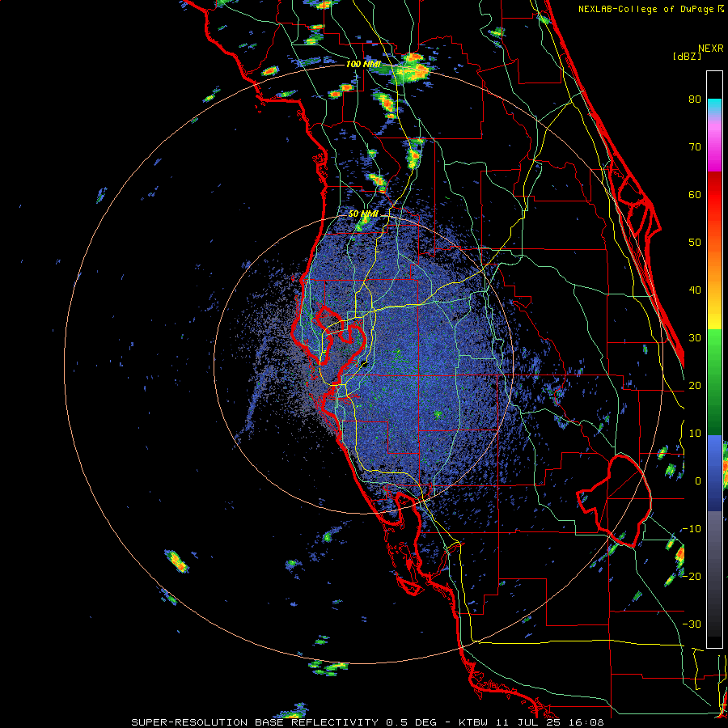
Task: Pick the positive 20 label on the dBZ scale
Action: (695, 385)
